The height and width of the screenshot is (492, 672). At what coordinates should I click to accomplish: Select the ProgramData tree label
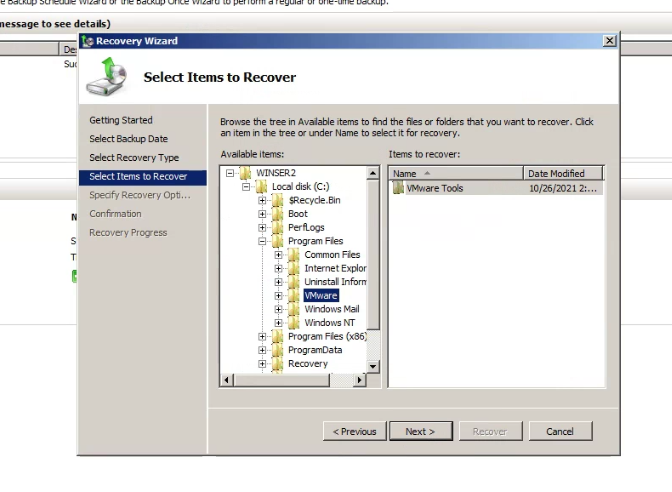315,350
